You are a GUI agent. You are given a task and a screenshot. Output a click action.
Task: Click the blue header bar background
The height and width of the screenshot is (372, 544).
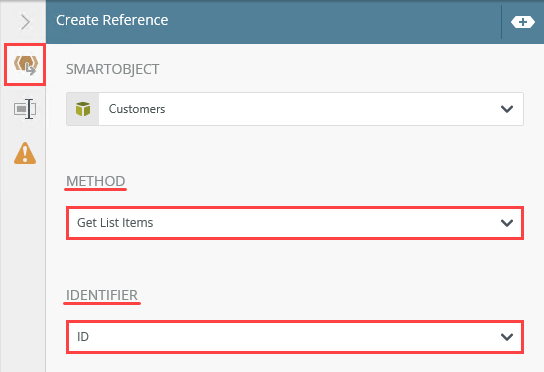(x=330, y=22)
